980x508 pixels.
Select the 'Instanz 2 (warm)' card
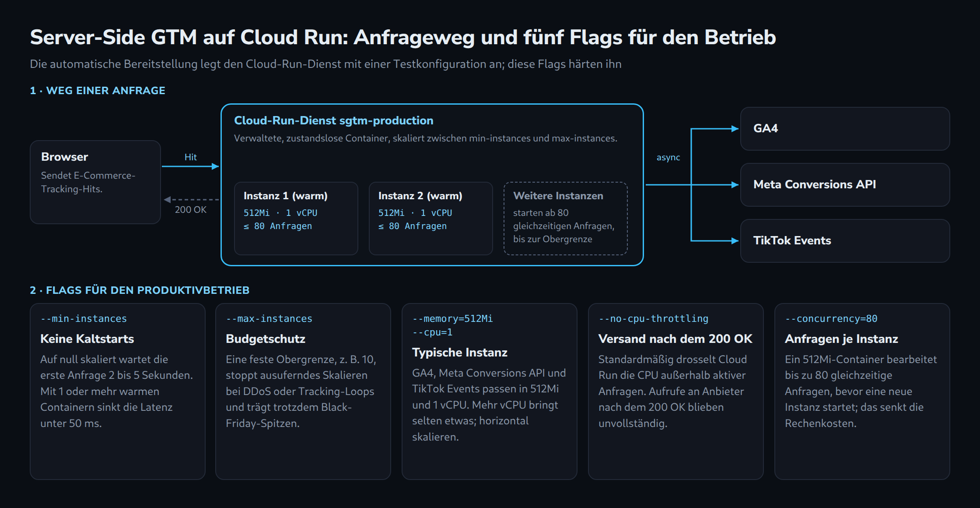click(x=431, y=219)
